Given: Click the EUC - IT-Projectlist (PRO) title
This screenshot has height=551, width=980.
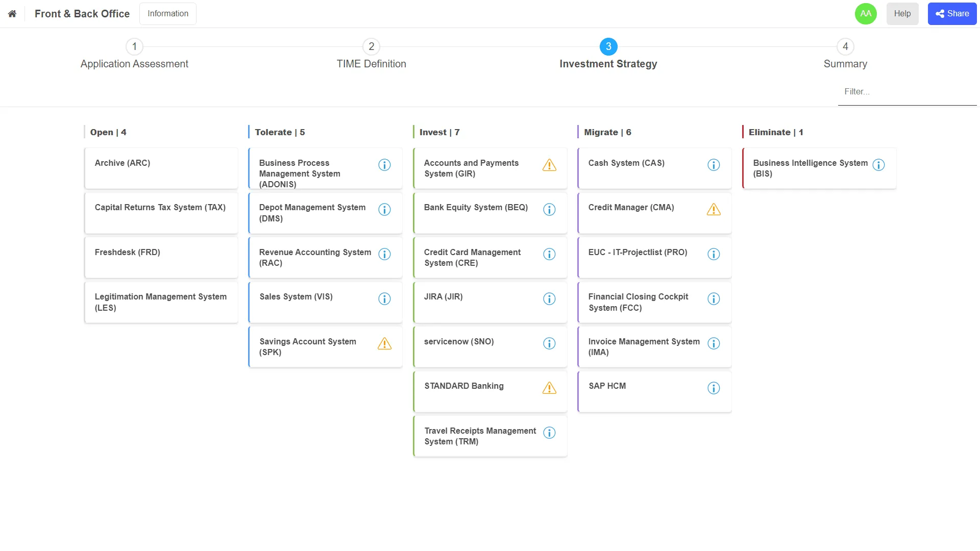Looking at the screenshot, I should (x=638, y=253).
